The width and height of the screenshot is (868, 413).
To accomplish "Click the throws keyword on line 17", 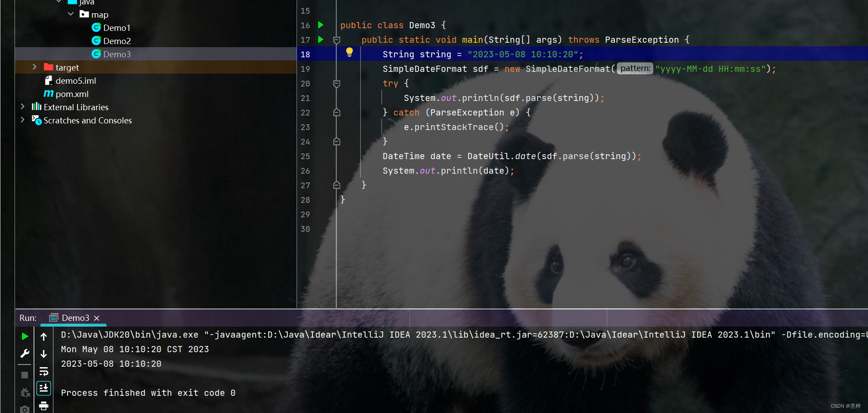I will point(584,40).
